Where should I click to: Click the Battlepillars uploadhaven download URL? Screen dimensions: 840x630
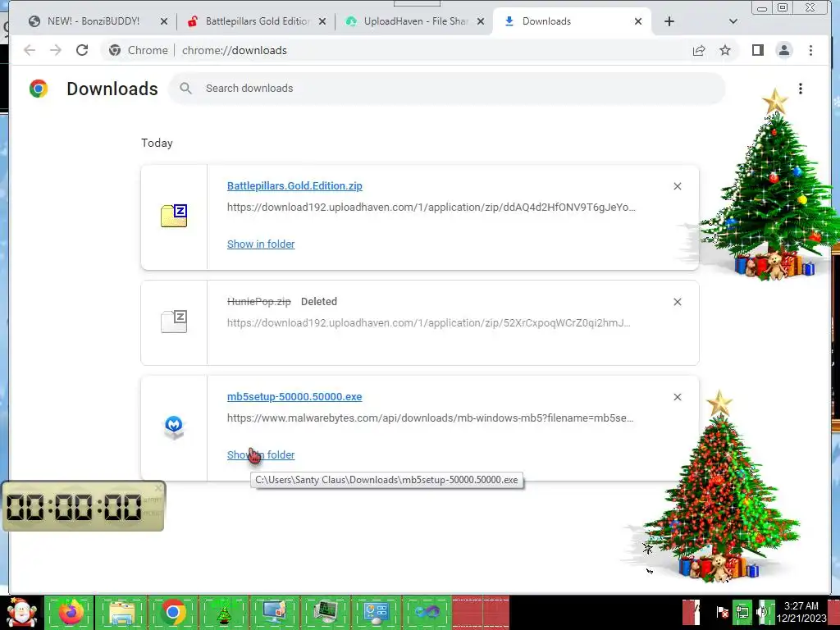(x=431, y=208)
